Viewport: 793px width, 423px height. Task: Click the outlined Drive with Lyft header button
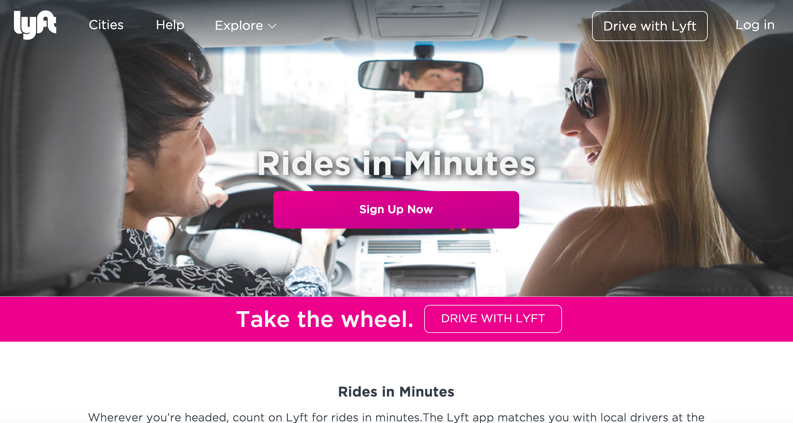coord(649,26)
